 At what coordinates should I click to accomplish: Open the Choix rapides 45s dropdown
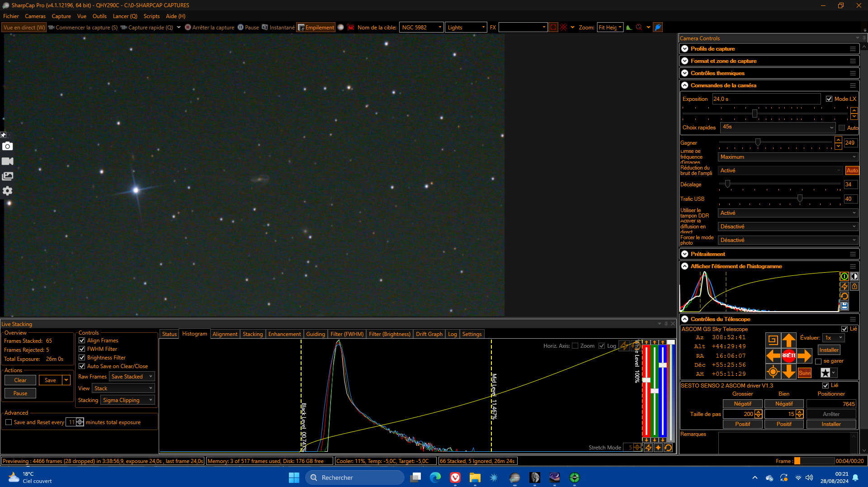778,128
